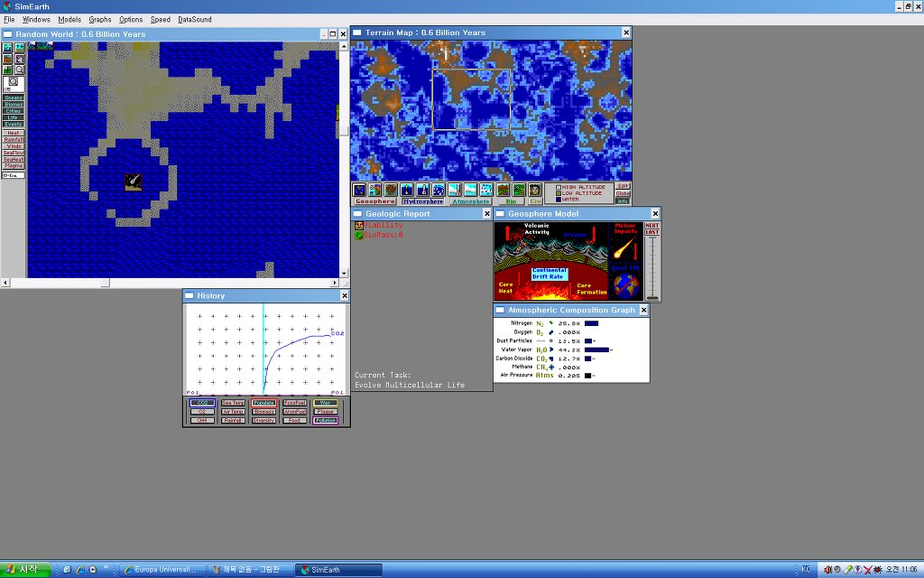Image resolution: width=924 pixels, height=578 pixels.
Task: Close the History window
Action: [345, 295]
